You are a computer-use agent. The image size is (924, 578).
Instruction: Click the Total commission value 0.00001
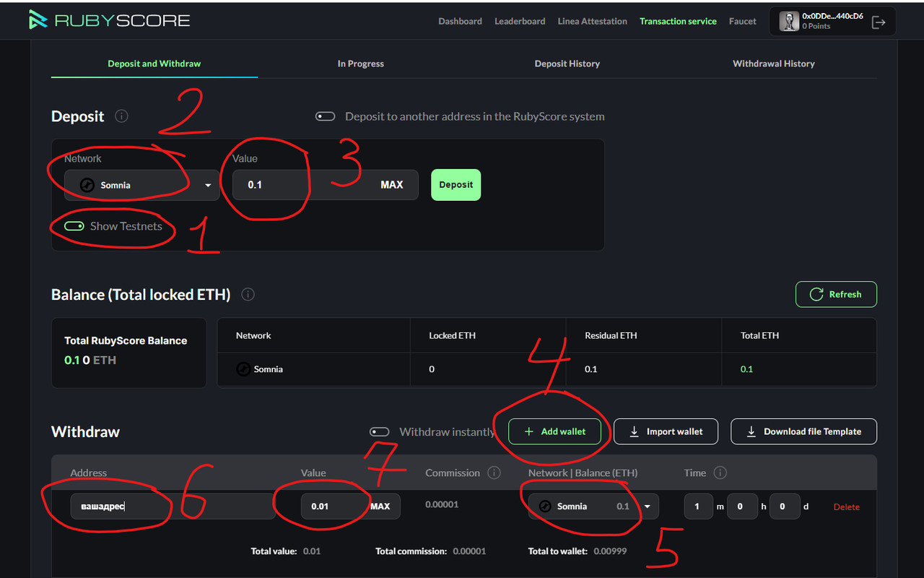[x=469, y=551]
